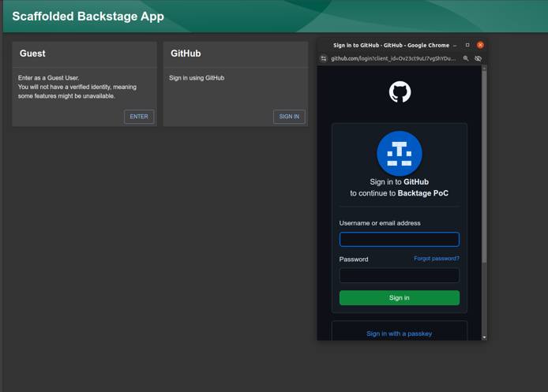Image resolution: width=548 pixels, height=392 pixels.
Task: Click the popup title bar text
Action: click(391, 46)
